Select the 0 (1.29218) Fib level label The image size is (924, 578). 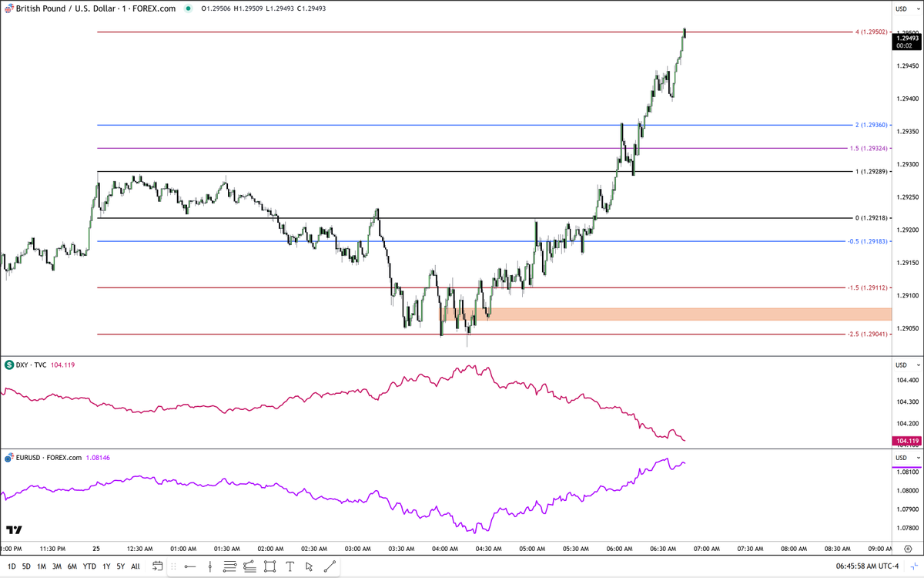click(x=872, y=218)
